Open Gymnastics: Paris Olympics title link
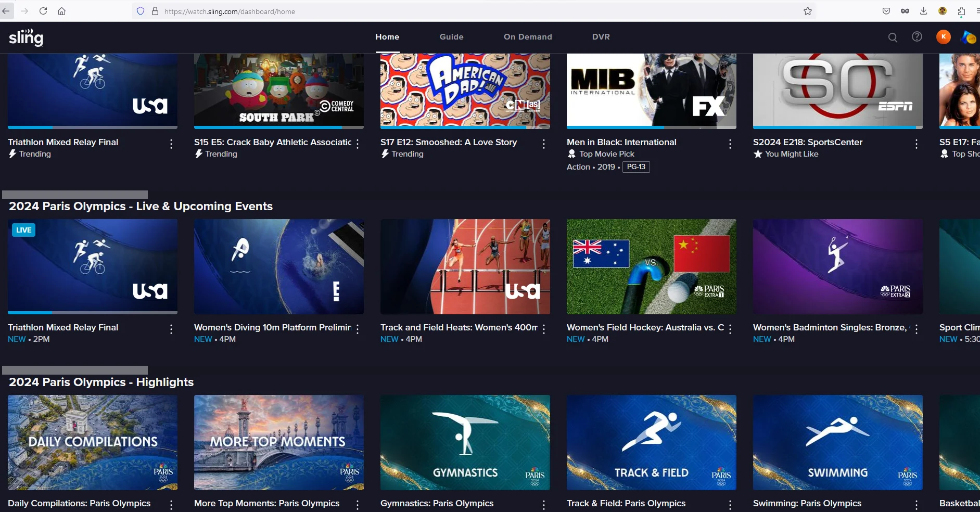980x512 pixels. [x=437, y=503]
